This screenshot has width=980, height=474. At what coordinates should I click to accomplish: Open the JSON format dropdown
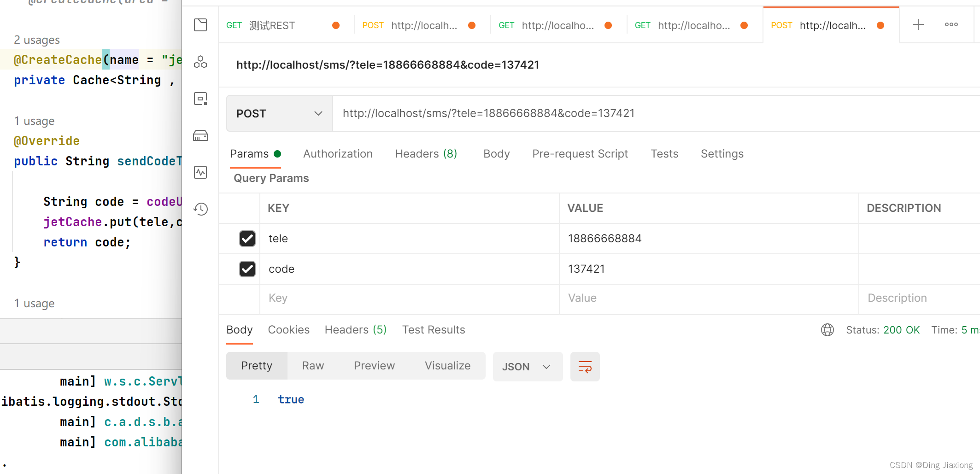coord(528,367)
